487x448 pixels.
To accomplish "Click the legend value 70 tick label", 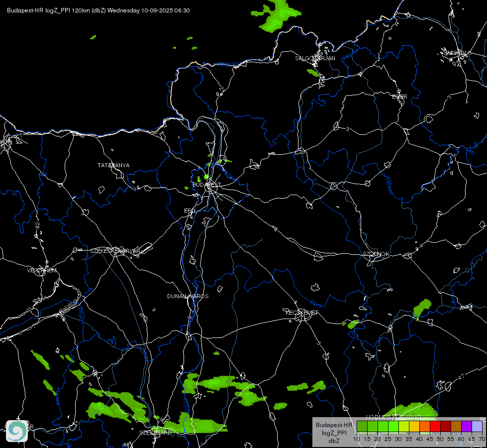I will 482,439.
